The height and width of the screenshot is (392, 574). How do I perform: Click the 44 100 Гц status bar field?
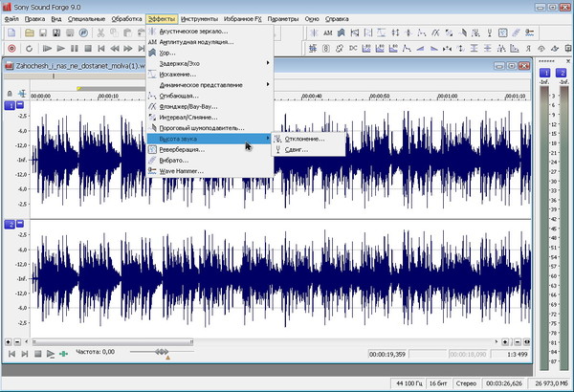click(x=408, y=383)
